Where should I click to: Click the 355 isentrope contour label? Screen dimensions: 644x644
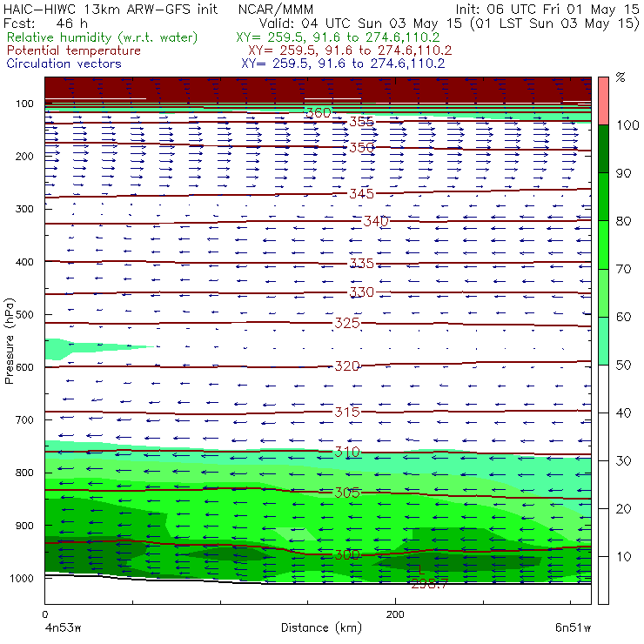361,122
